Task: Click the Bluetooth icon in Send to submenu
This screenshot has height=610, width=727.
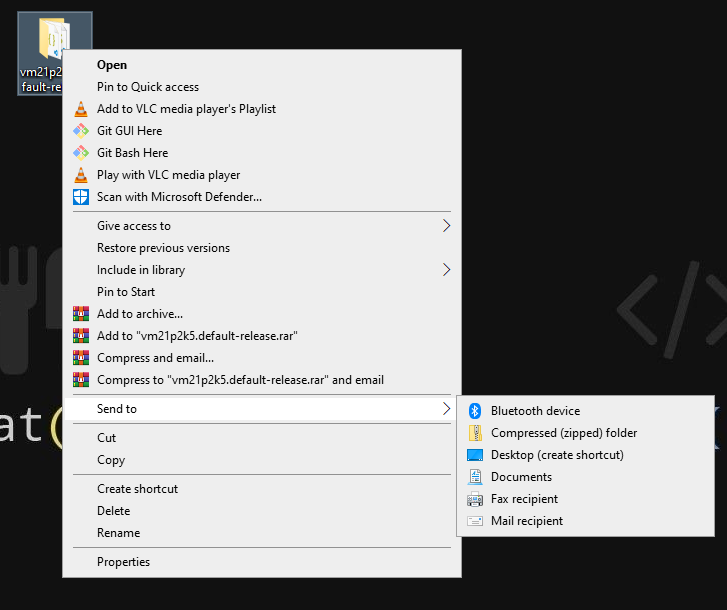Action: coord(475,411)
